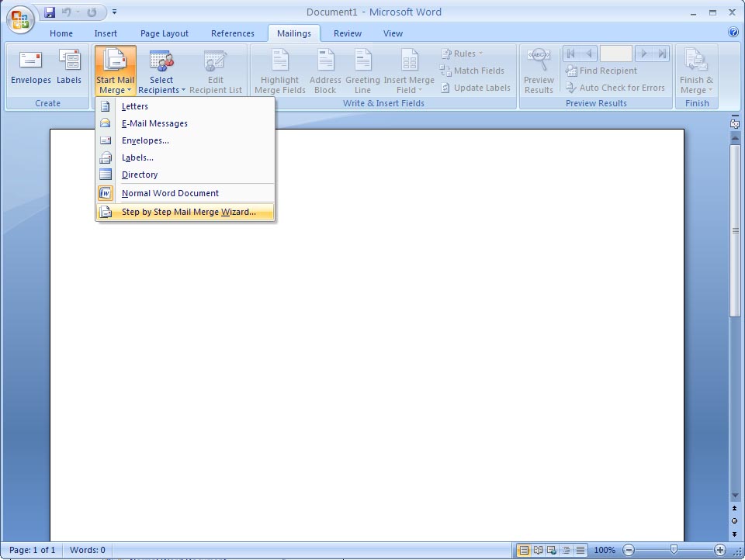
Task: Click Highlight Merge Fields button
Action: pyautogui.click(x=280, y=71)
